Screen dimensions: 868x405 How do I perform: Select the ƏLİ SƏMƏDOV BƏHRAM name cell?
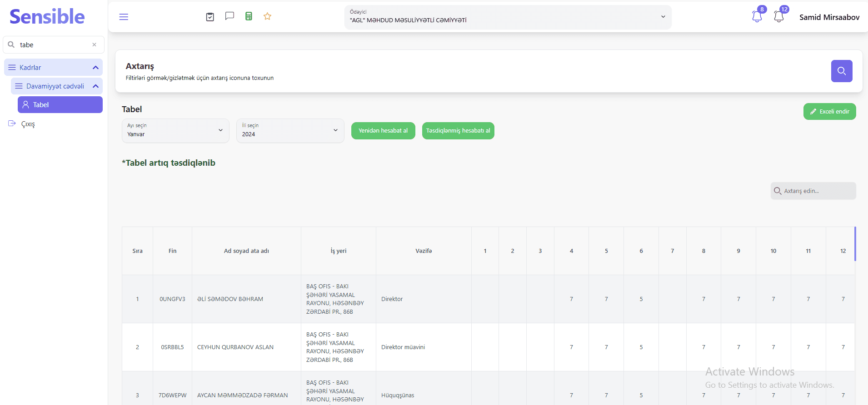[x=246, y=299]
